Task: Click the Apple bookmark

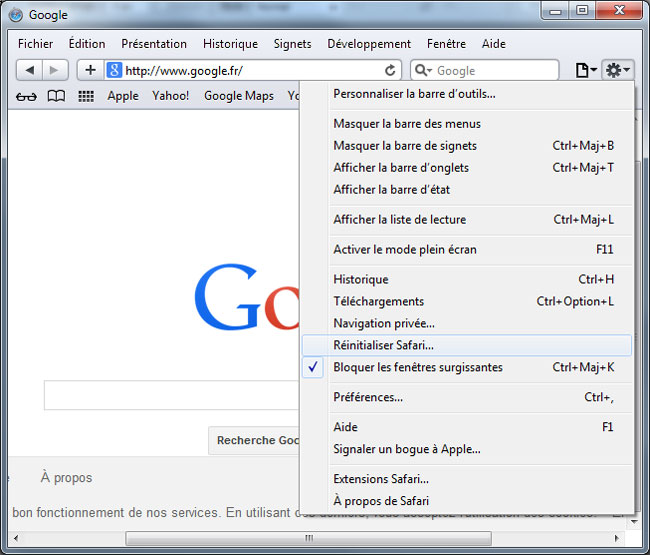Action: [x=123, y=96]
